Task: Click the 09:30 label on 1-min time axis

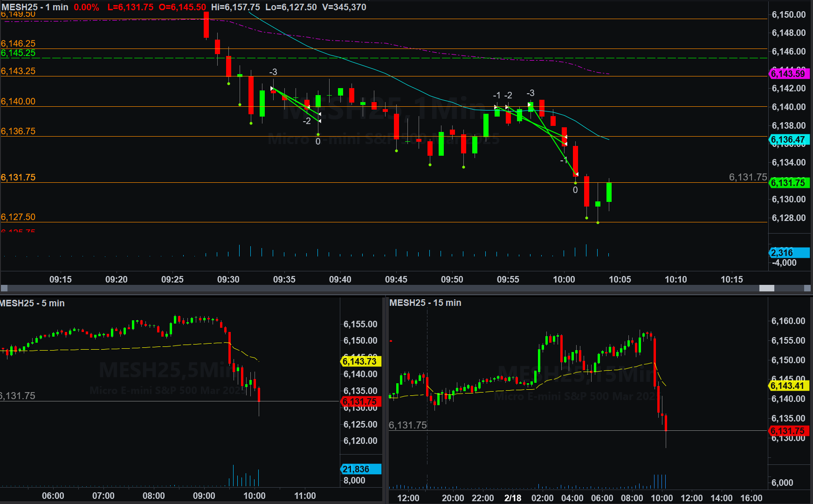Action: 228,279
